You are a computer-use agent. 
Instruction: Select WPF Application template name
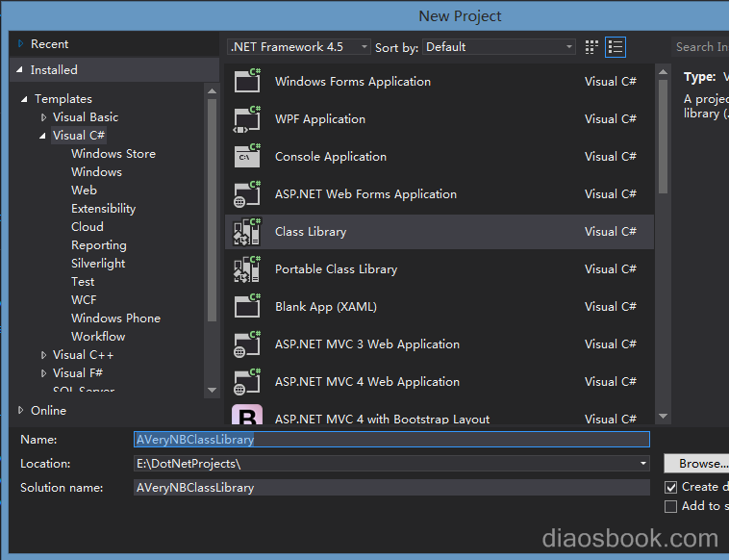click(x=320, y=119)
